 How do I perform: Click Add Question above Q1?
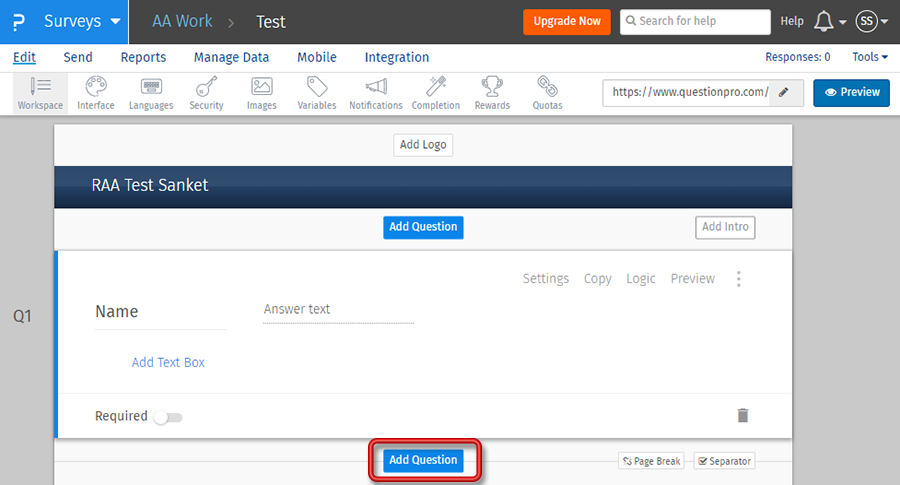click(x=423, y=227)
